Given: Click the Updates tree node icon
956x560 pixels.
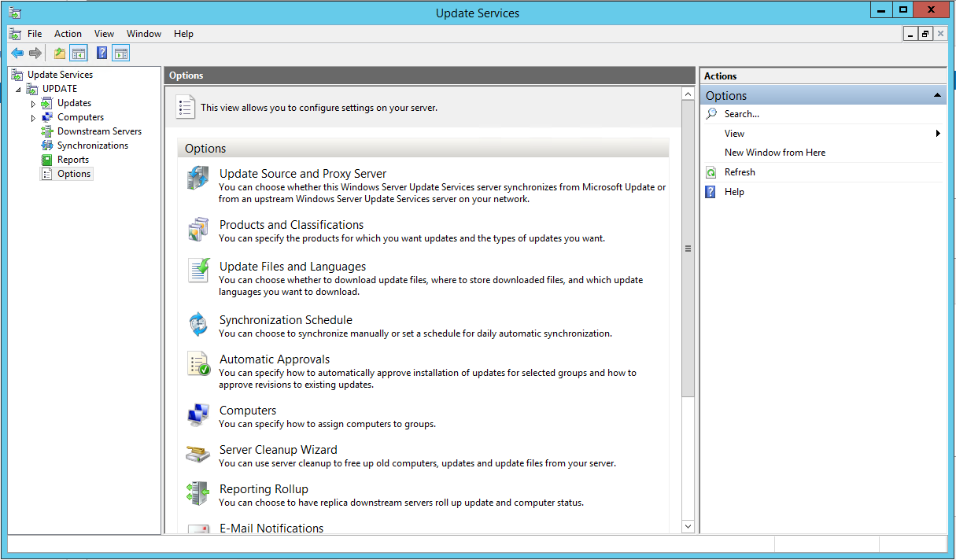Looking at the screenshot, I should coord(47,103).
